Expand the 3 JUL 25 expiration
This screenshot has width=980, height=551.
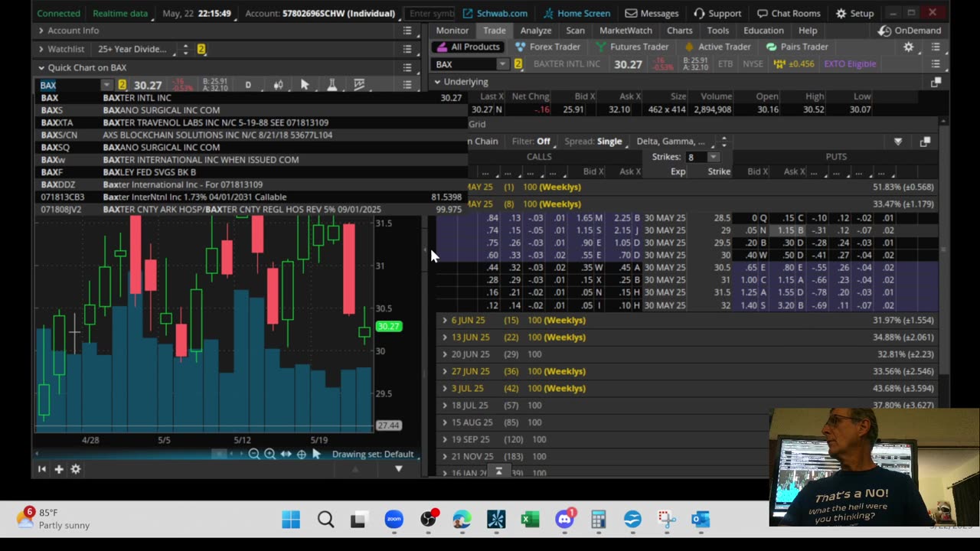[445, 388]
